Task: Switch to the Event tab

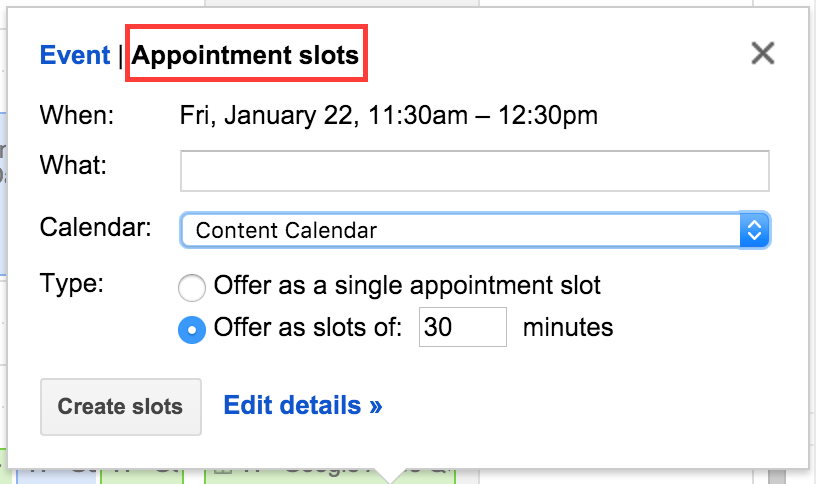Action: [74, 55]
